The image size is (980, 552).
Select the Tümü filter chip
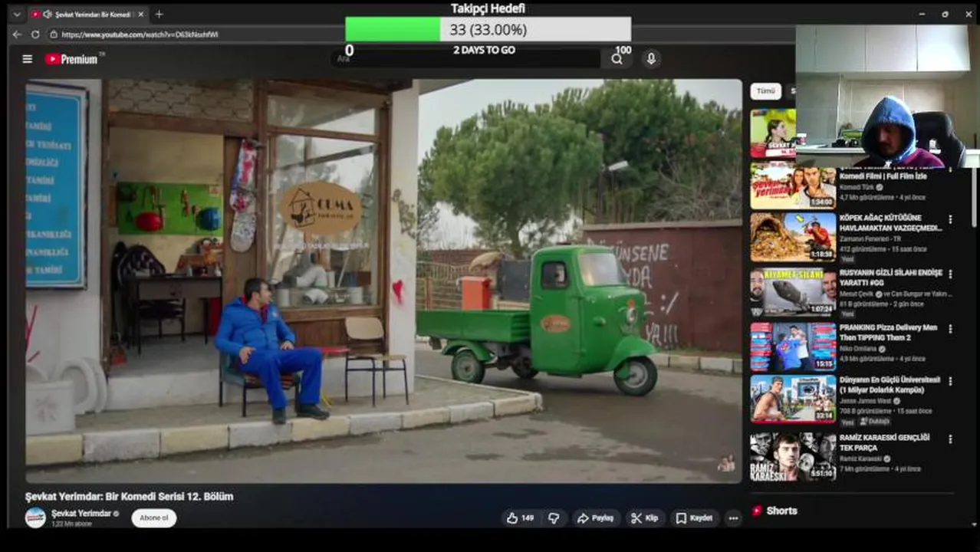click(765, 90)
